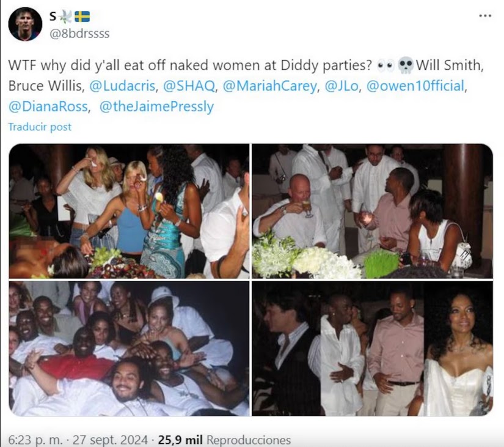Open top-left photo with fruit table
Image resolution: width=504 pixels, height=447 pixels.
click(x=130, y=211)
